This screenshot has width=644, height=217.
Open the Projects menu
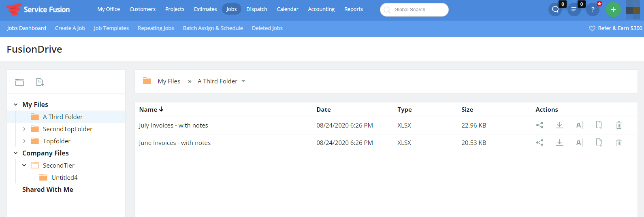(x=175, y=9)
